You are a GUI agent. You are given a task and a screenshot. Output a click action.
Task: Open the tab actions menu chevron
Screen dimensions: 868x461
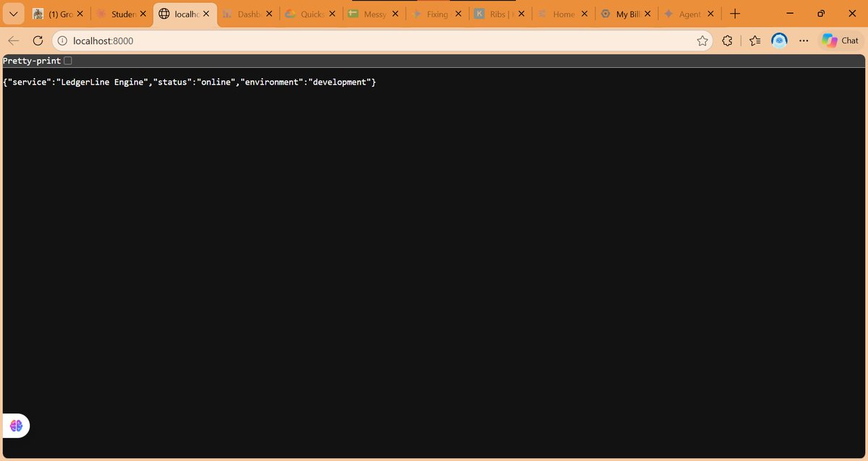coord(14,14)
